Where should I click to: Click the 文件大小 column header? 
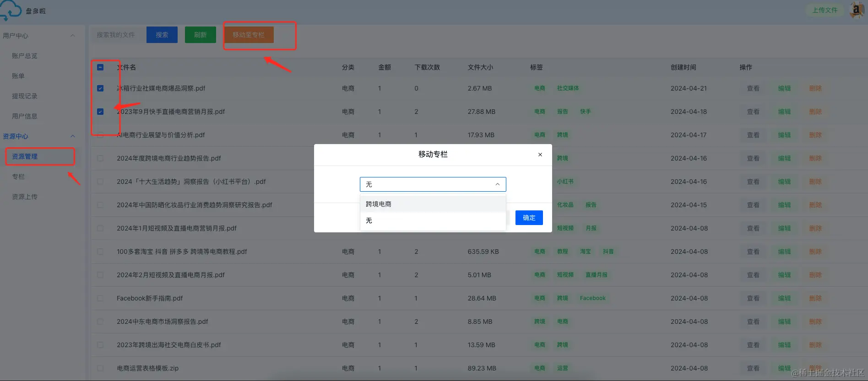pyautogui.click(x=480, y=67)
